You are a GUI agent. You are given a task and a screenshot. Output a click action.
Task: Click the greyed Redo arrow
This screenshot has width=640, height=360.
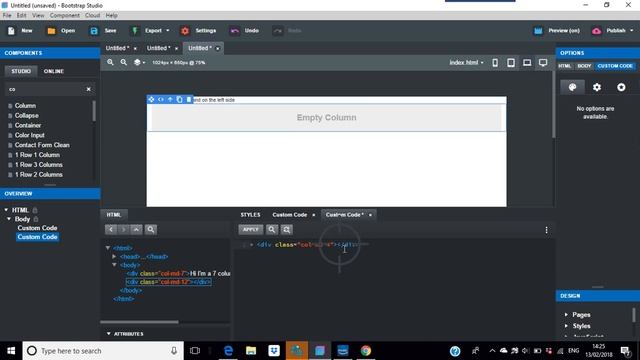pos(278,31)
